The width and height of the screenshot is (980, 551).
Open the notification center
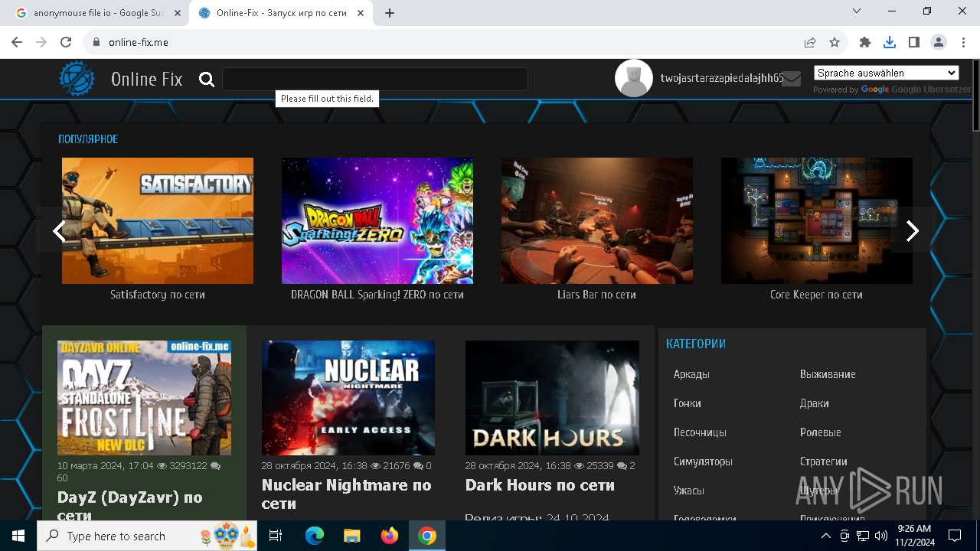point(955,536)
